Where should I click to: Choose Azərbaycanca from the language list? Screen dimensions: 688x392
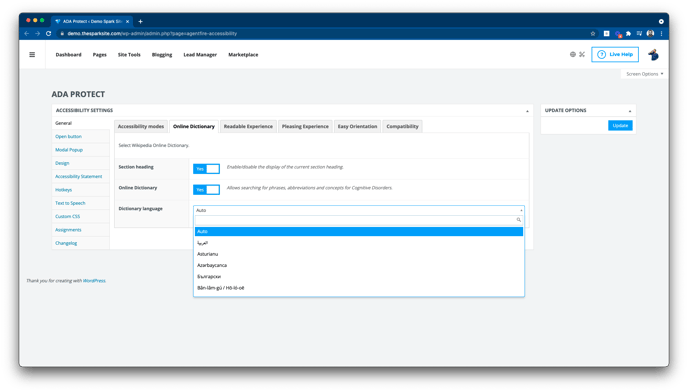(x=359, y=265)
